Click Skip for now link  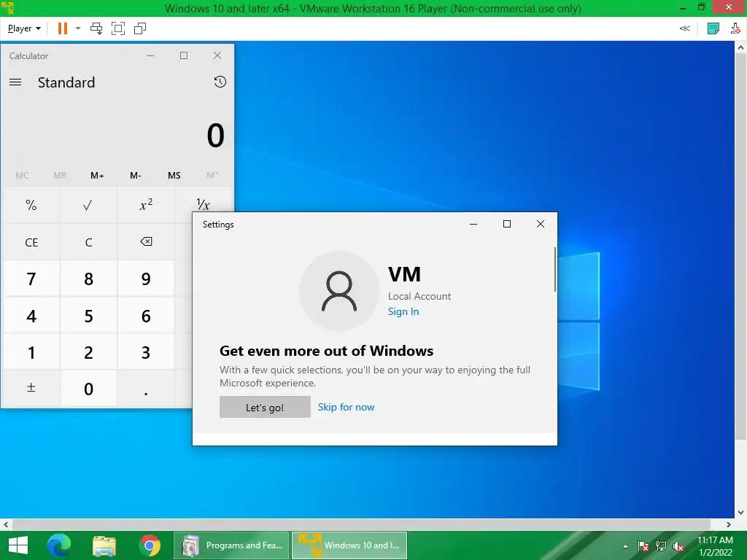click(x=346, y=407)
